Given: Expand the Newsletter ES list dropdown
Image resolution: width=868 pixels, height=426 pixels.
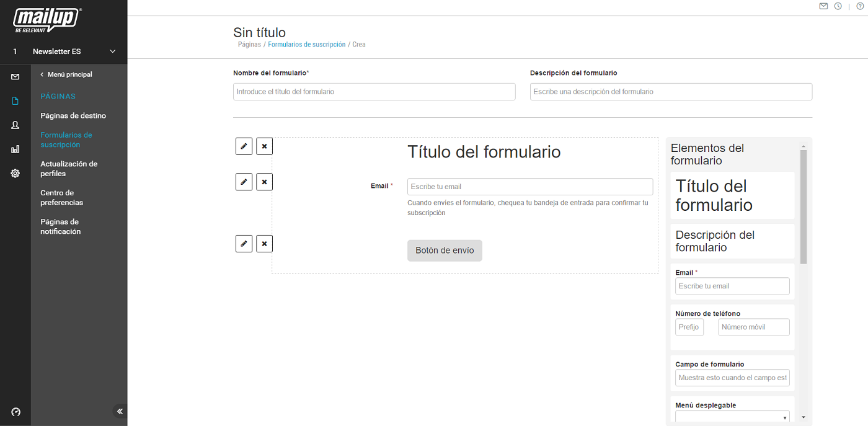Looking at the screenshot, I should [x=112, y=51].
